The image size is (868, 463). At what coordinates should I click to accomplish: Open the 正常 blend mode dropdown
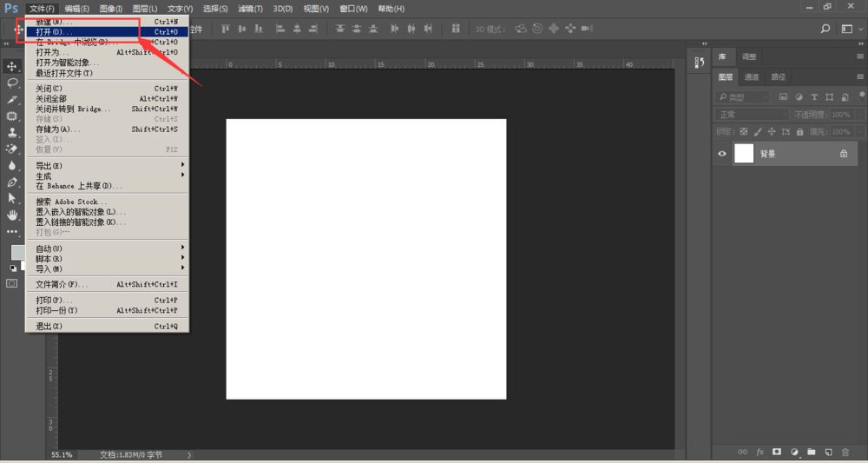tap(752, 115)
